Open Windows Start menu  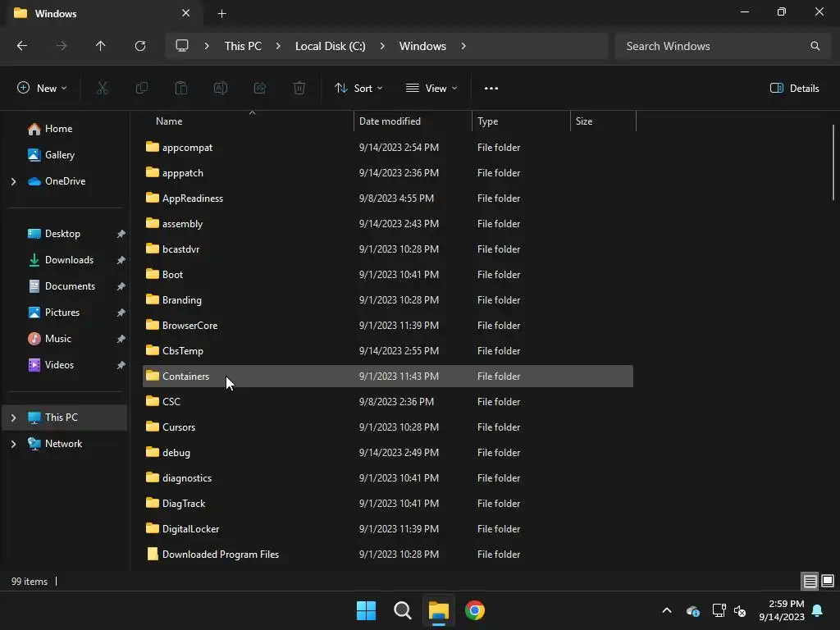pos(367,610)
